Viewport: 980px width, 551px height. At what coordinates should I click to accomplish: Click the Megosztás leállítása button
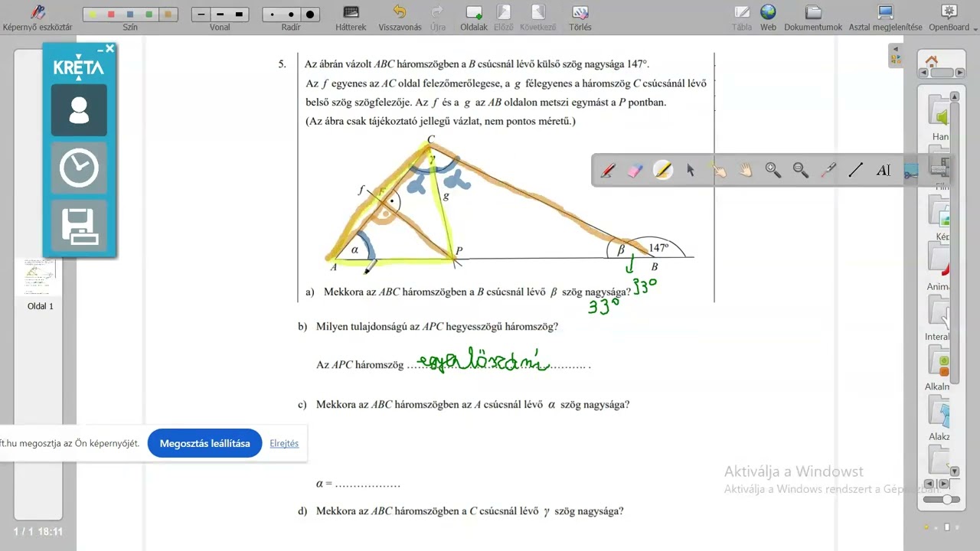pos(204,443)
